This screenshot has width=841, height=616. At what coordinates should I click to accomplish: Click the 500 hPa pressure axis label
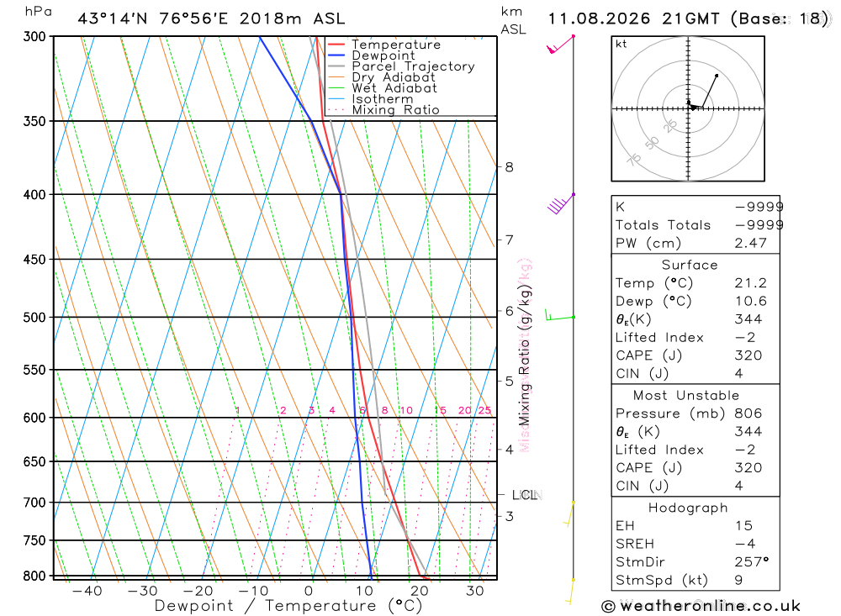pos(34,318)
